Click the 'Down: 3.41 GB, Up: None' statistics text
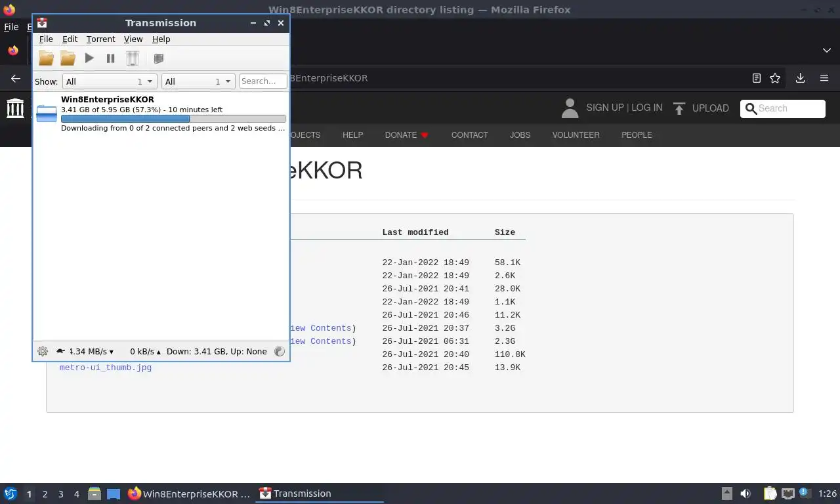 pyautogui.click(x=217, y=351)
